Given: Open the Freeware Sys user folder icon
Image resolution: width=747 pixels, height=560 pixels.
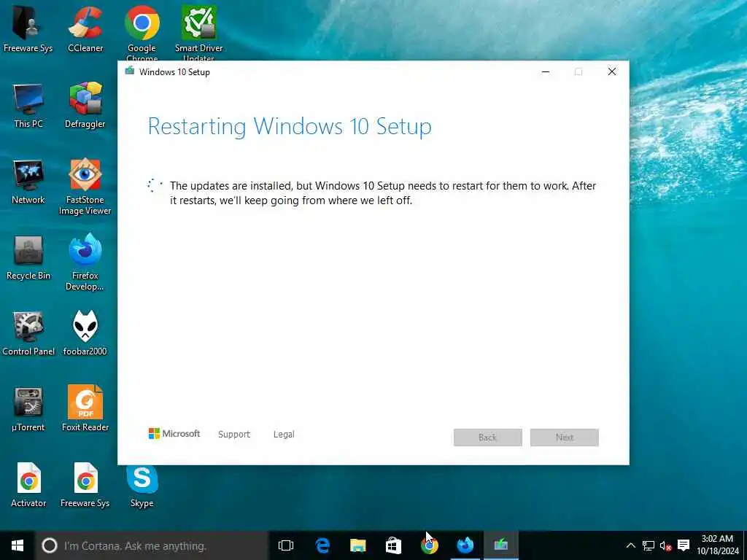Looking at the screenshot, I should point(28,28).
